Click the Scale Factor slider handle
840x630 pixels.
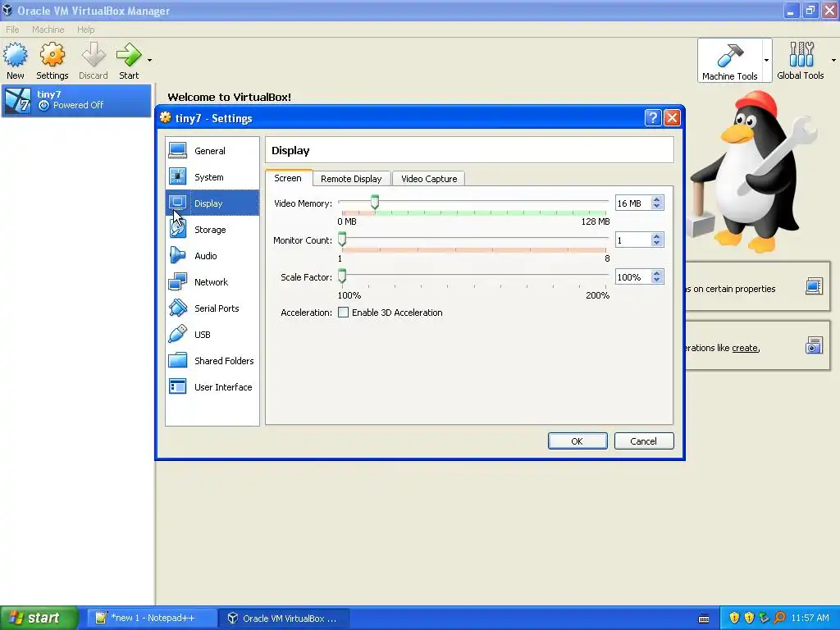(x=342, y=276)
